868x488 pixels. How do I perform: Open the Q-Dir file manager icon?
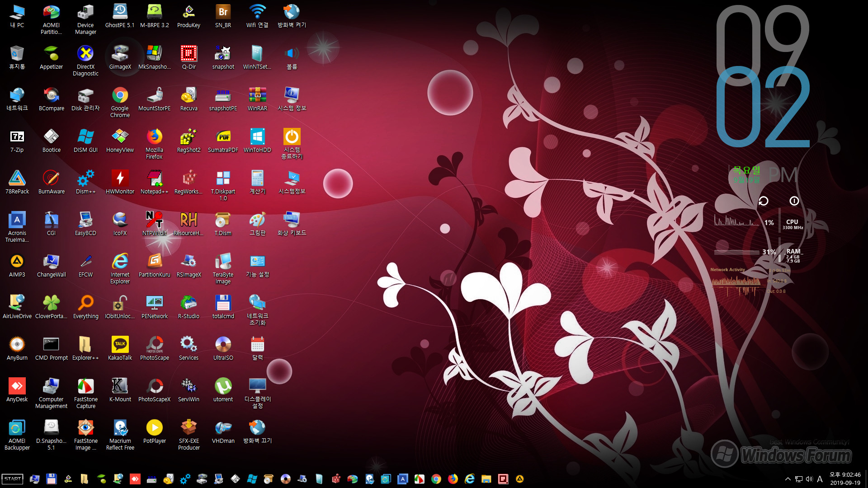[x=189, y=57]
